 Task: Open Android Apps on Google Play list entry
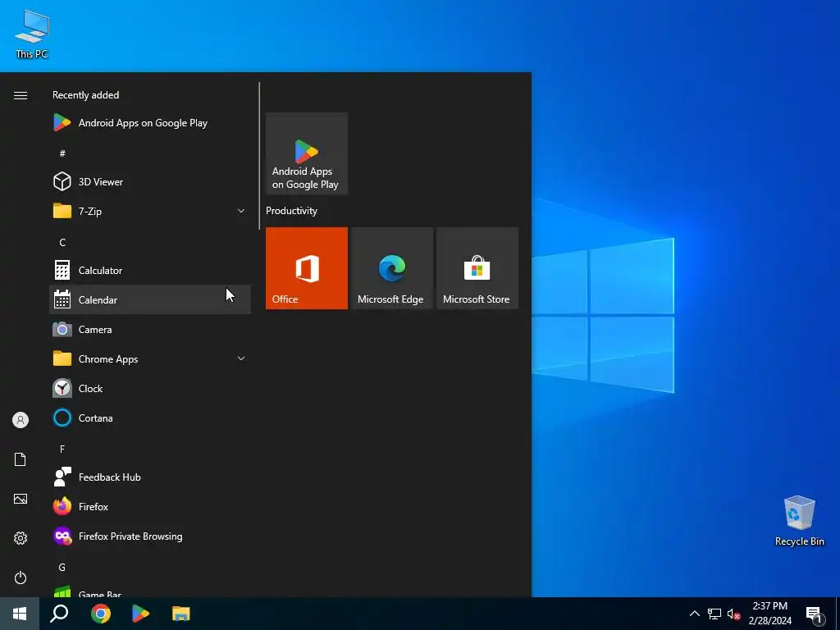[x=150, y=123]
